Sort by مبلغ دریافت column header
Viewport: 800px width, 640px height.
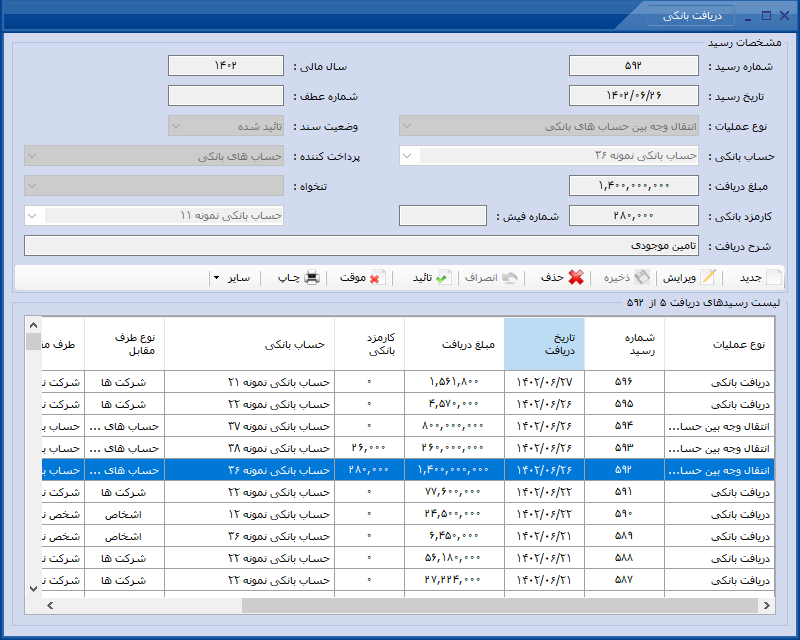click(x=455, y=344)
